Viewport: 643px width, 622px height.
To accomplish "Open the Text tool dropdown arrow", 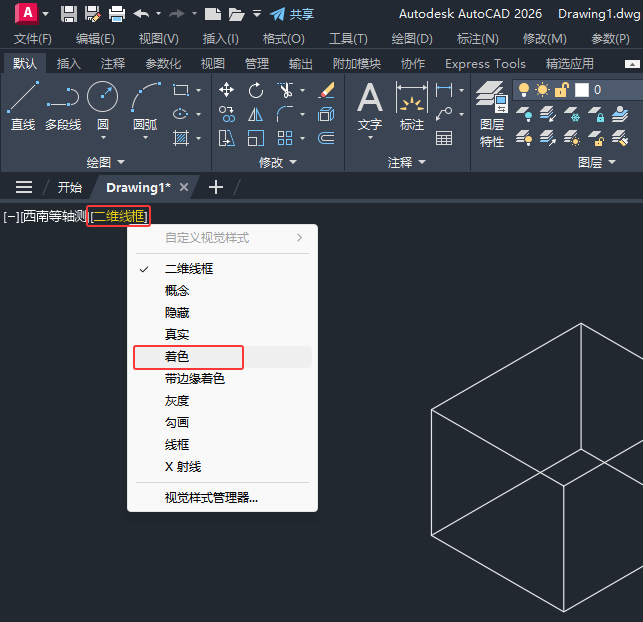I will coord(370,138).
